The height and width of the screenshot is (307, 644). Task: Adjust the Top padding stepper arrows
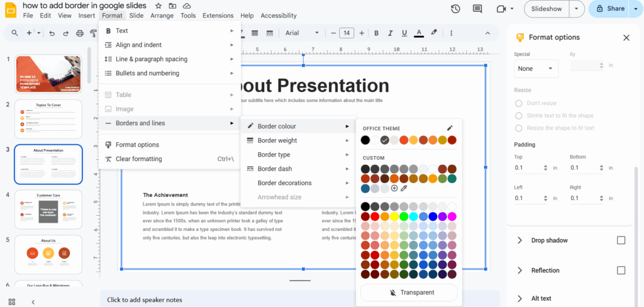(545, 168)
